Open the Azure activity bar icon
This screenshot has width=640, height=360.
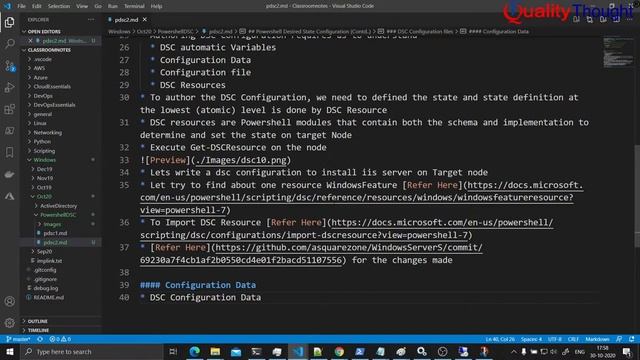click(x=9, y=196)
